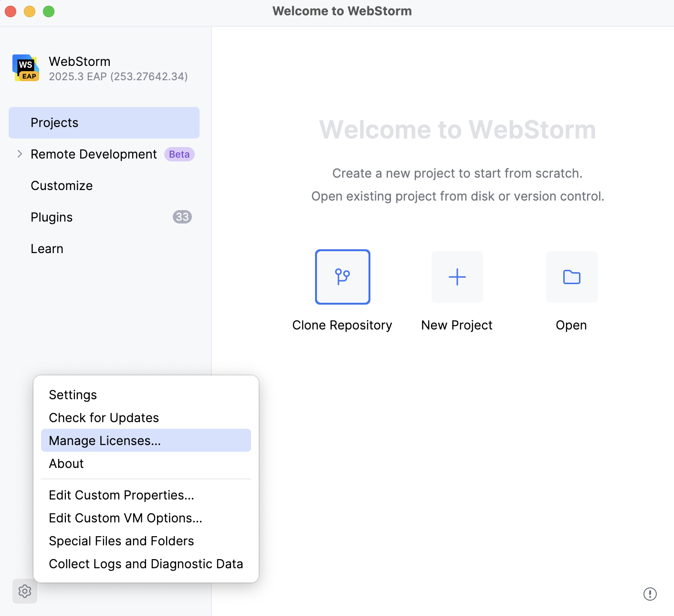Image resolution: width=674 pixels, height=616 pixels.
Task: Click the WebStorm EAP logo
Action: pyautogui.click(x=25, y=68)
